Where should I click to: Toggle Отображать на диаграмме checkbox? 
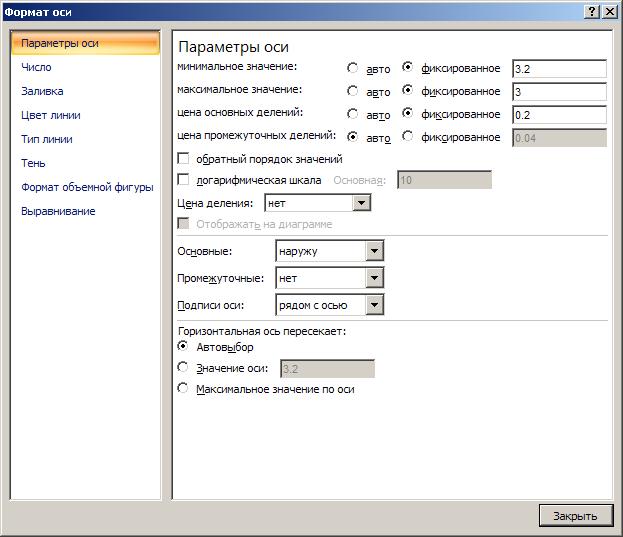[183, 223]
